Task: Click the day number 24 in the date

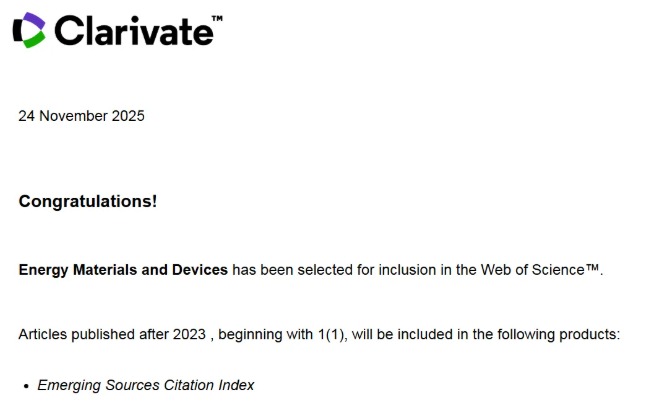Action: pyautogui.click(x=27, y=116)
